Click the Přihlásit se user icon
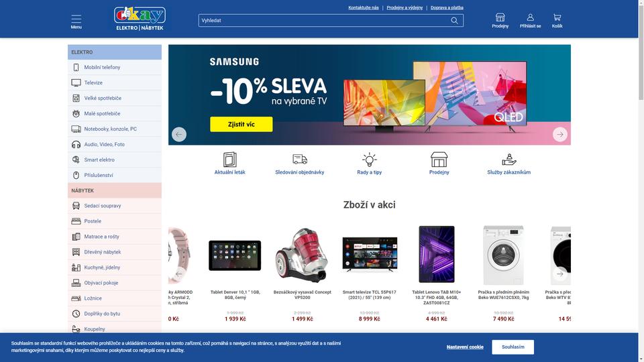Image resolution: width=644 pixels, height=362 pixels. tap(530, 17)
